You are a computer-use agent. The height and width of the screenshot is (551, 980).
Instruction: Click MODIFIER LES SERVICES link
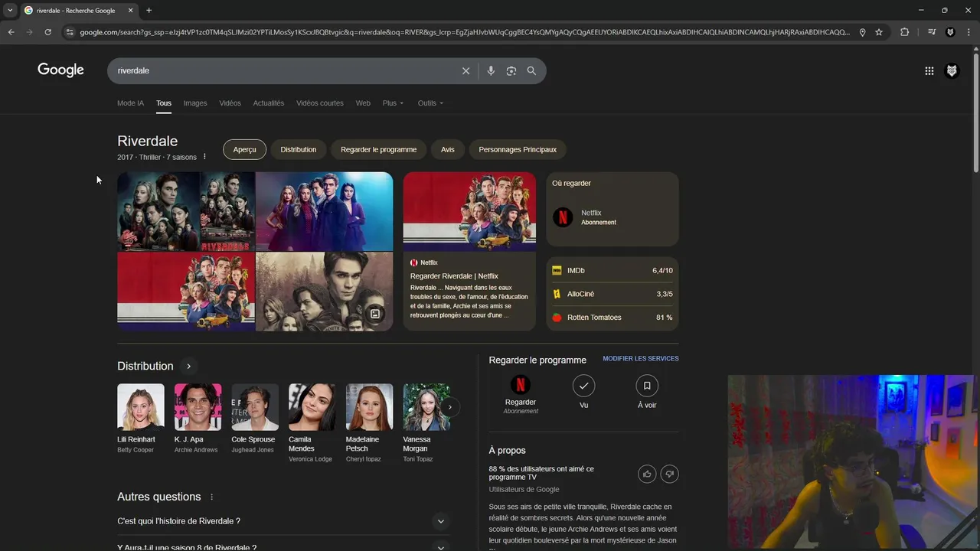point(641,359)
